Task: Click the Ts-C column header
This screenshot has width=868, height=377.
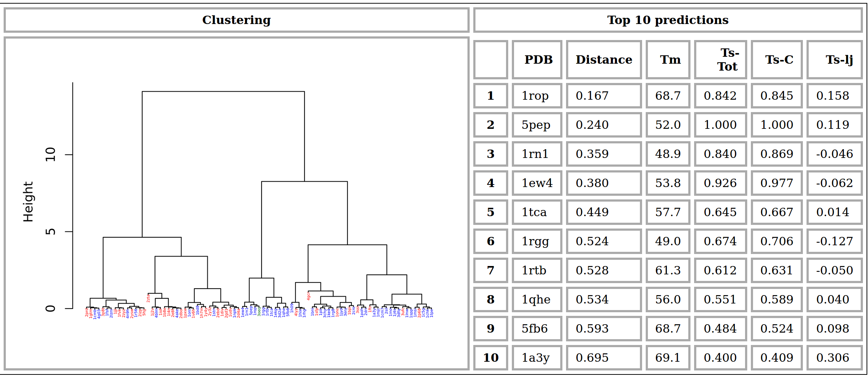Action: pyautogui.click(x=779, y=60)
